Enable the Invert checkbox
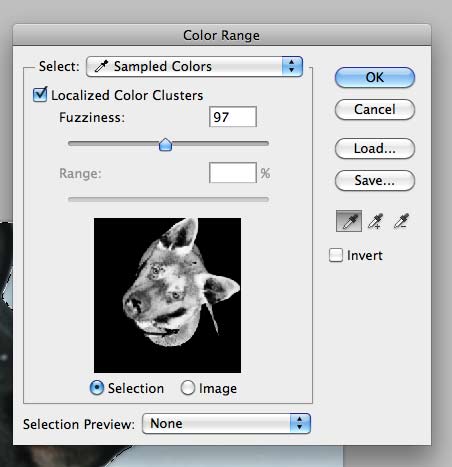This screenshot has width=452, height=467. tap(336, 255)
